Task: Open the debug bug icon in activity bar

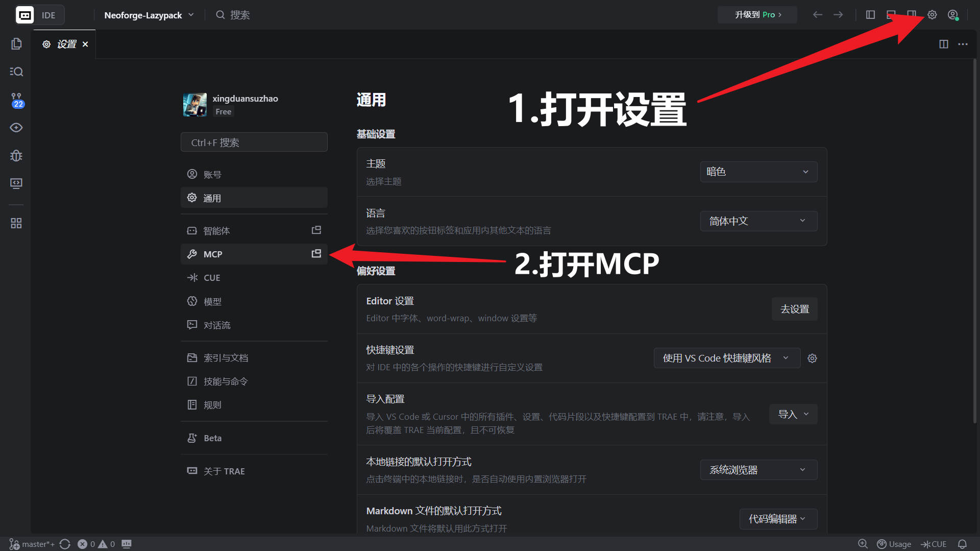Action: [x=16, y=156]
